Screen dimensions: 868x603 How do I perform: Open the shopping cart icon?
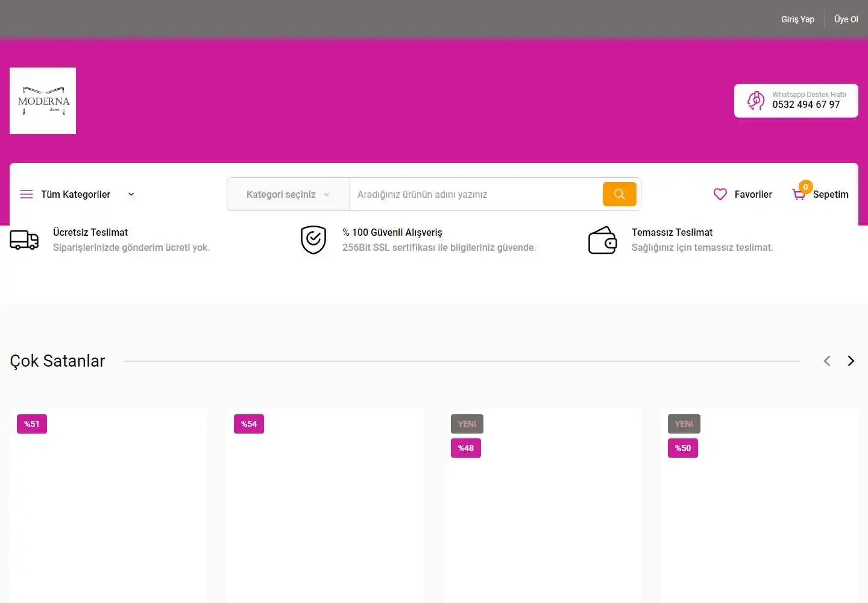pos(799,195)
